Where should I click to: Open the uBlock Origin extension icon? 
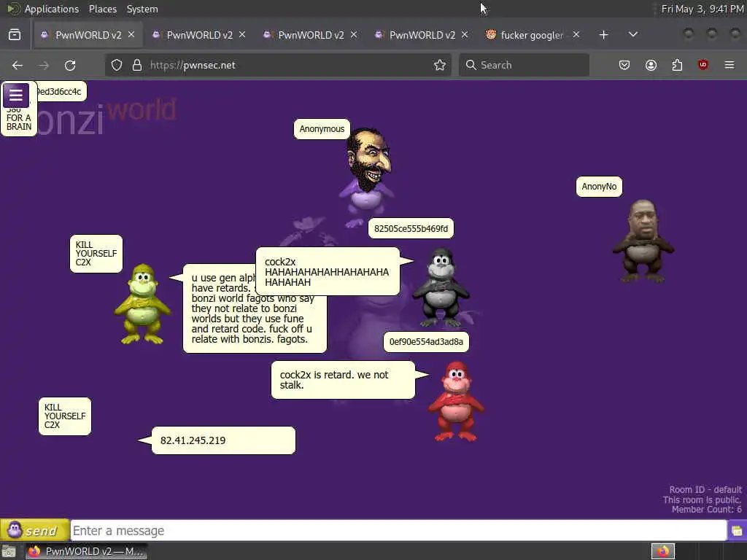coord(703,65)
